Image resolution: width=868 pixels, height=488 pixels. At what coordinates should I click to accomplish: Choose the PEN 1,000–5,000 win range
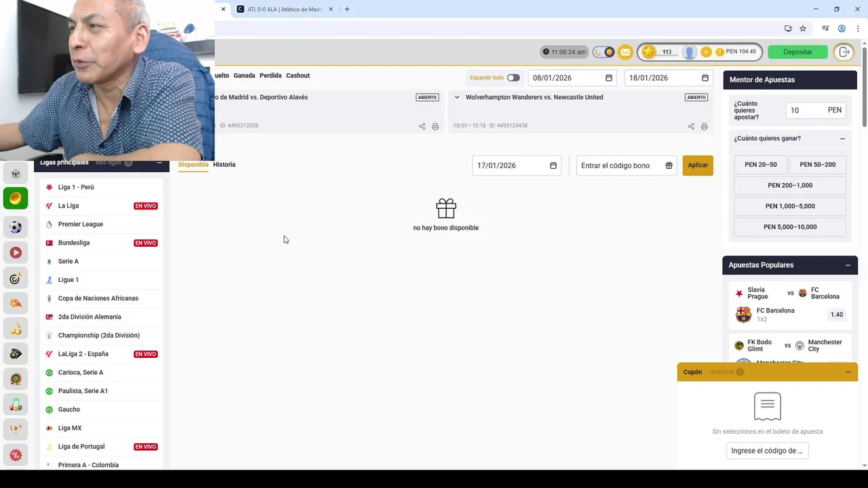790,206
